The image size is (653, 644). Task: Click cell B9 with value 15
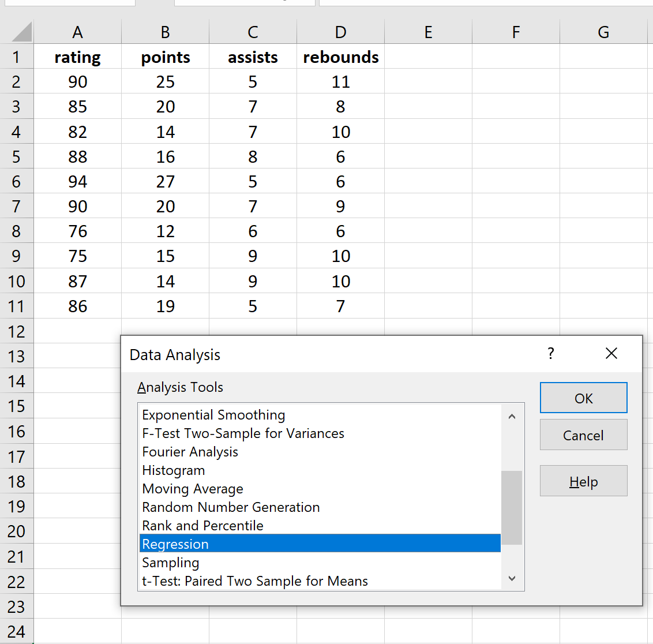pos(166,256)
